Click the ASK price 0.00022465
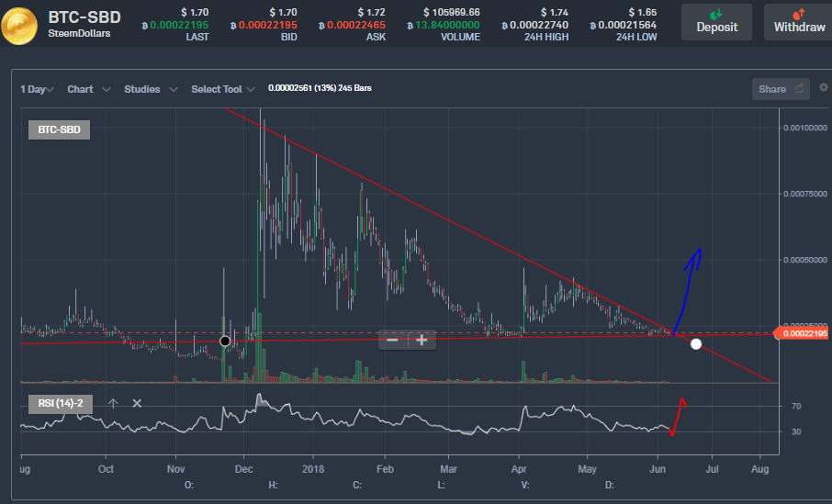This screenshot has height=504, width=832. tap(352, 25)
